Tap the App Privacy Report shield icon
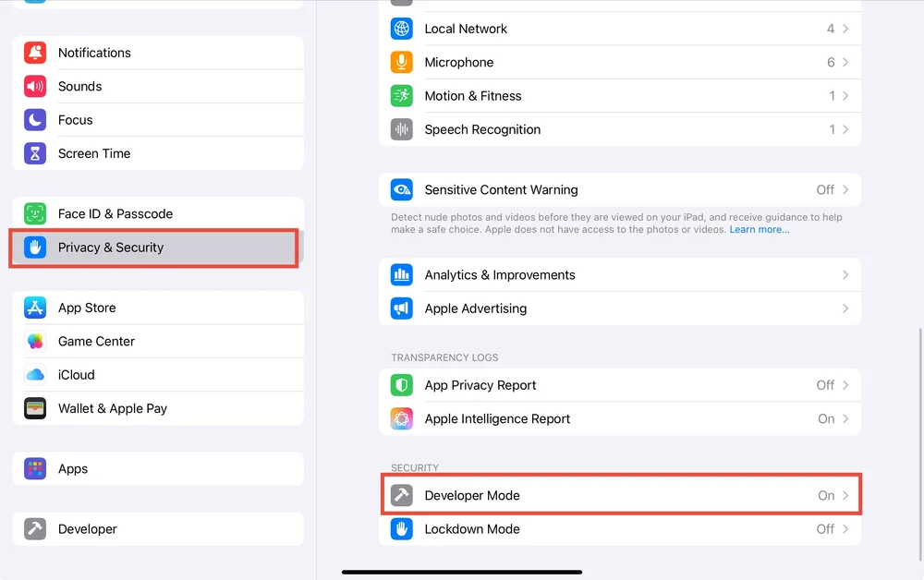924x580 pixels. (402, 386)
